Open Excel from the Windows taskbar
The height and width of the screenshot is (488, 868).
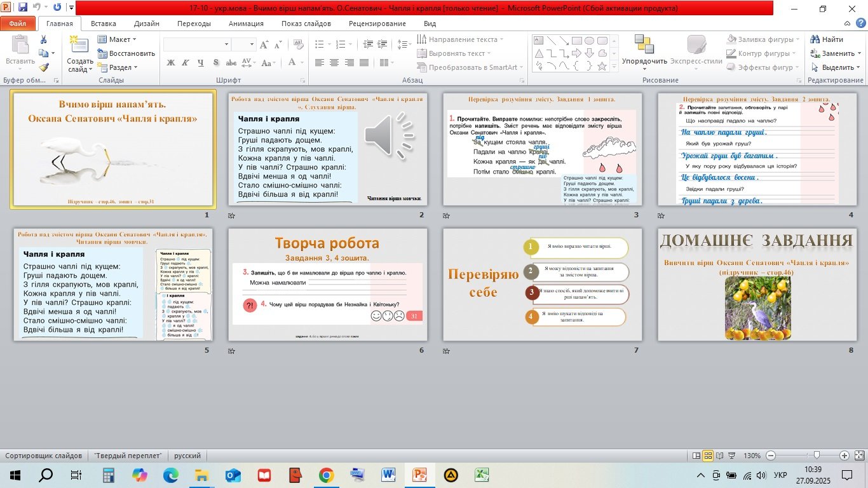click(482, 475)
